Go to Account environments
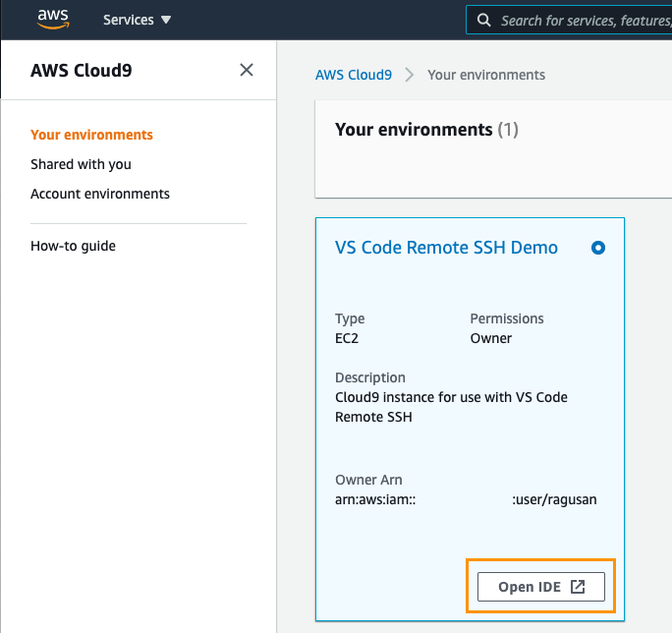This screenshot has height=633, width=672. click(x=100, y=194)
